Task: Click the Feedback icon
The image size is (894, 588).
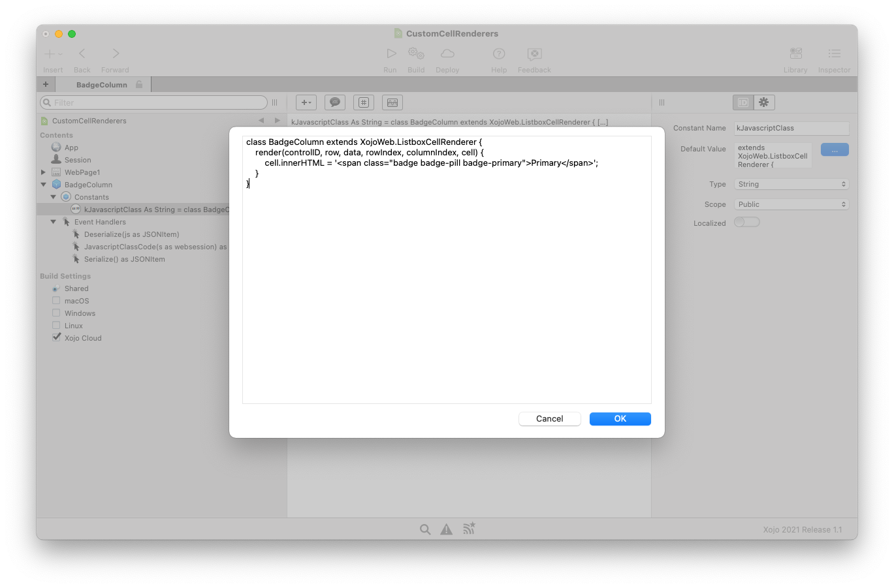Action: pyautogui.click(x=534, y=54)
